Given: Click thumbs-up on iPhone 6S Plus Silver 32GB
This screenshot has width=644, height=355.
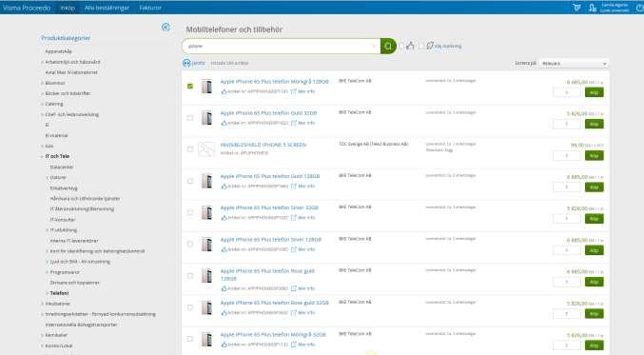Looking at the screenshot, I should coord(224,217).
